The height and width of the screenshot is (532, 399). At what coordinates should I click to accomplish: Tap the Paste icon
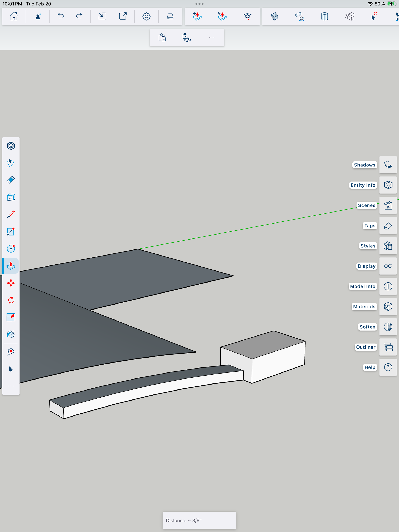click(x=162, y=38)
